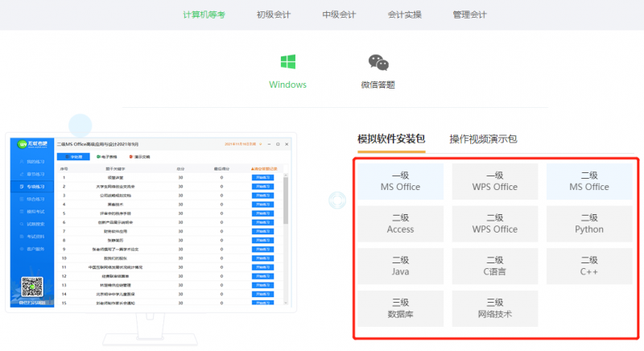
Task: Select the 微信答题 WeChat icon
Action: tap(378, 63)
